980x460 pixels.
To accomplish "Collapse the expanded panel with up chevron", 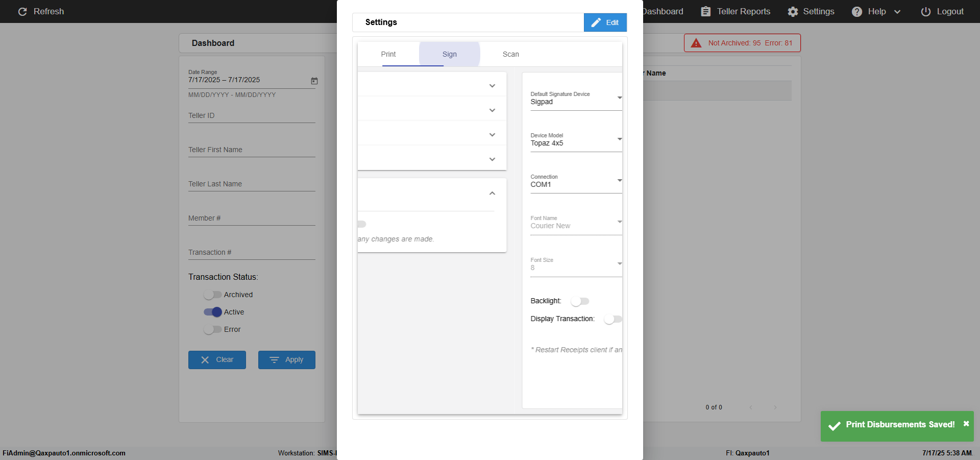I will coord(492,193).
